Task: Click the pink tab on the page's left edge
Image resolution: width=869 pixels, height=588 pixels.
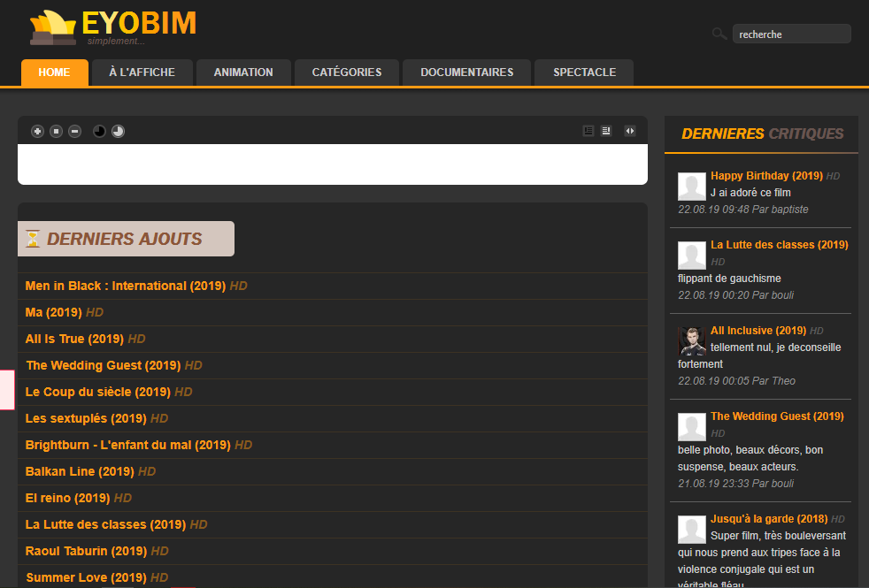Action: coord(7,390)
